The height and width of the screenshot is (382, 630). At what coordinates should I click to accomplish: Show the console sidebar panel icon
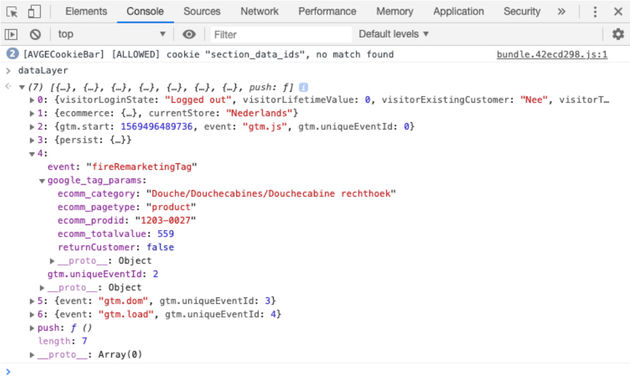pos(11,35)
